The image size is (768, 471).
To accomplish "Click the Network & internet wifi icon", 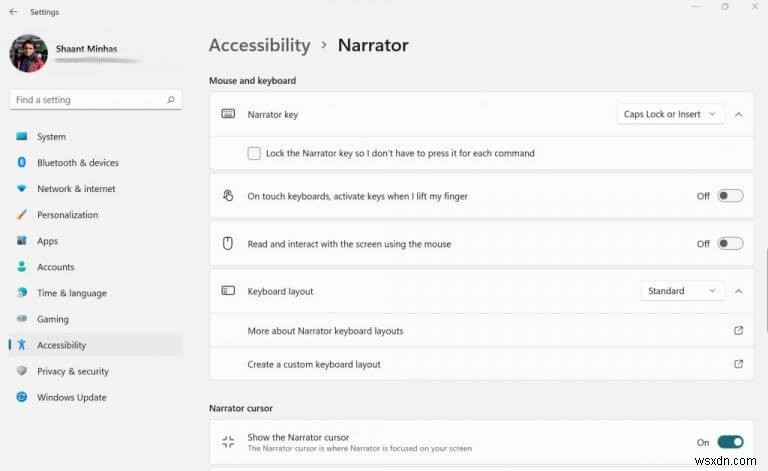I will point(21,189).
